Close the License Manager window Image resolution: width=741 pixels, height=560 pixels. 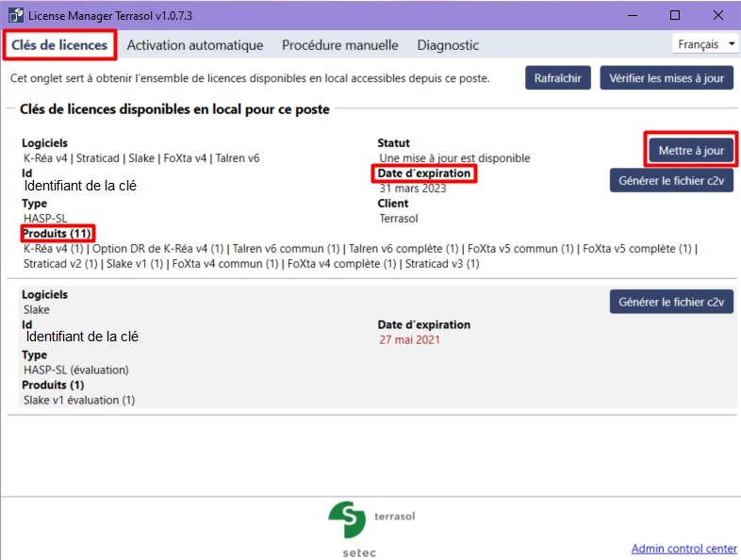[717, 15]
